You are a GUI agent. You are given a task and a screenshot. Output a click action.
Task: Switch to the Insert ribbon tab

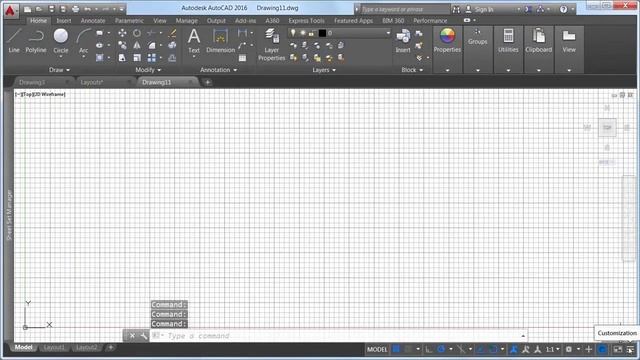(x=64, y=20)
